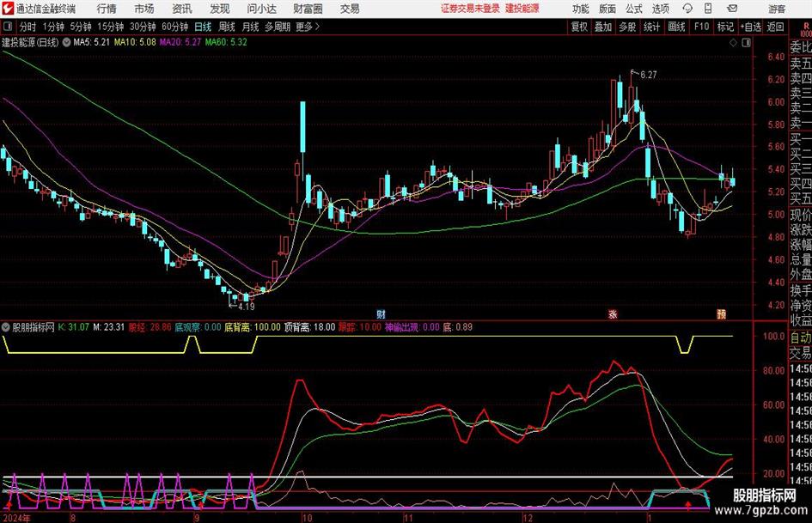Click the 证券交易未登录 login link
Image resolution: width=812 pixels, height=523 pixels.
(470, 9)
